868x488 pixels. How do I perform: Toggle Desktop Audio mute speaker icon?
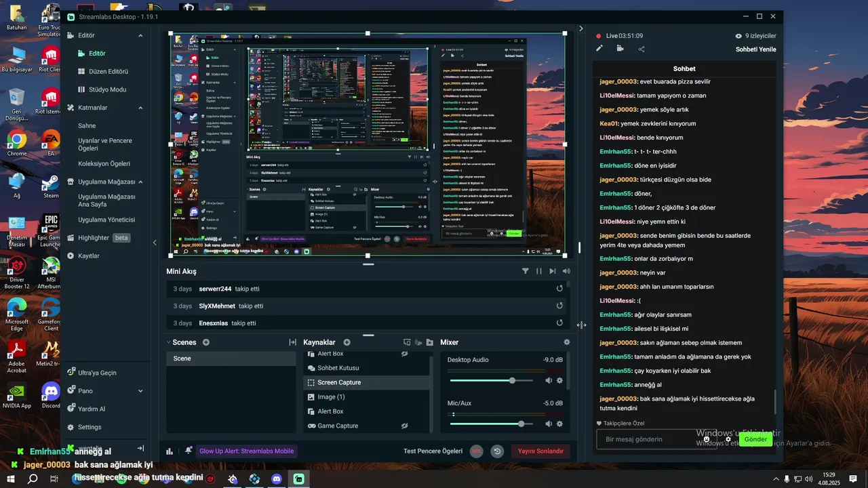tap(549, 380)
